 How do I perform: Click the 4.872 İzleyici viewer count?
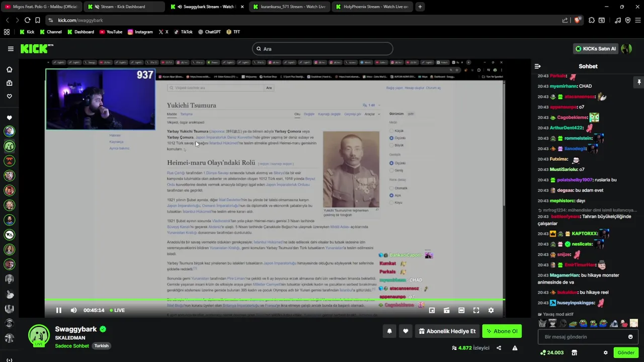pyautogui.click(x=470, y=348)
